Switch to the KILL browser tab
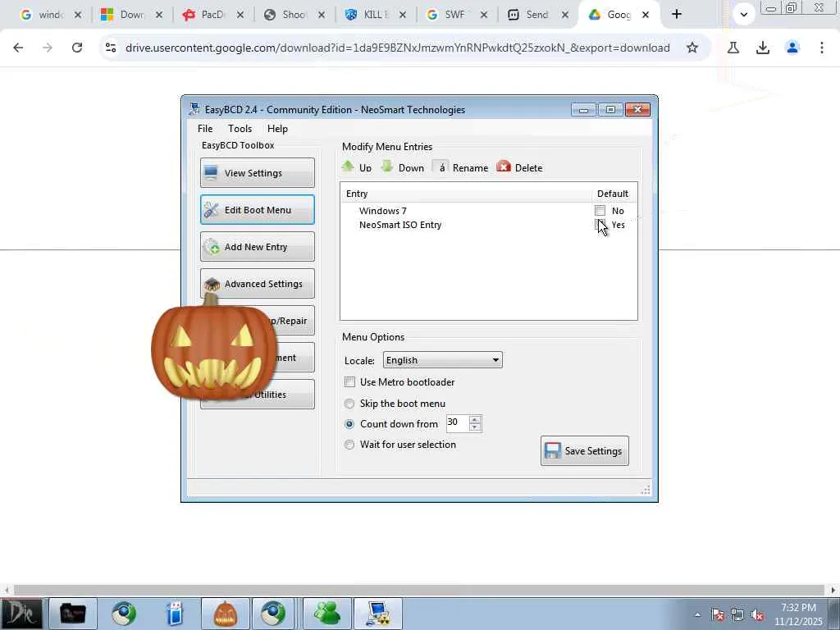Image resolution: width=840 pixels, height=630 pixels. [x=376, y=15]
